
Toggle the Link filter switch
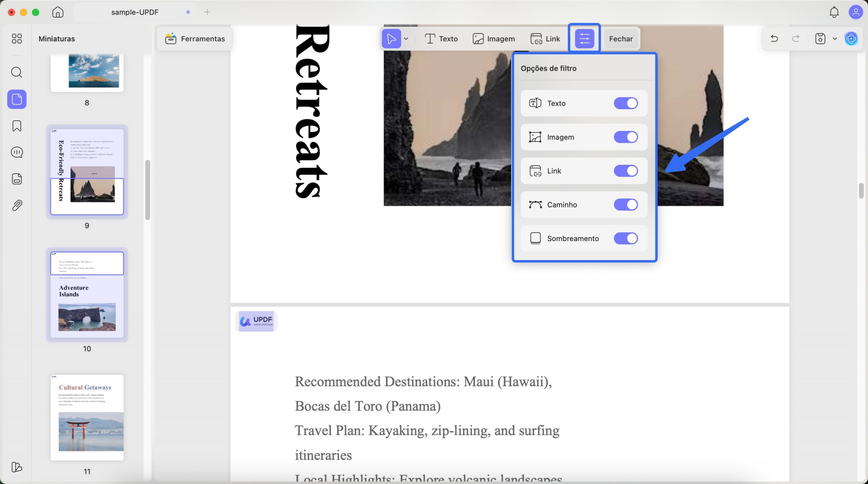point(626,171)
